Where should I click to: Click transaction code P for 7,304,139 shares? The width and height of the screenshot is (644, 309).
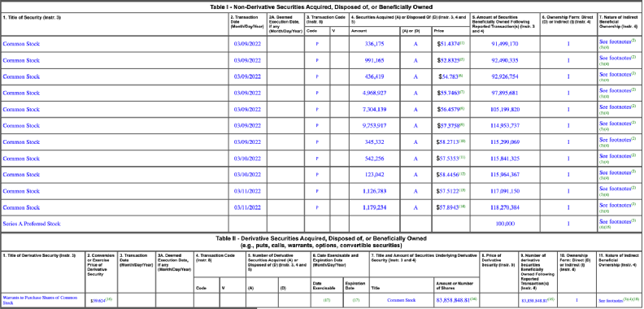(317, 110)
